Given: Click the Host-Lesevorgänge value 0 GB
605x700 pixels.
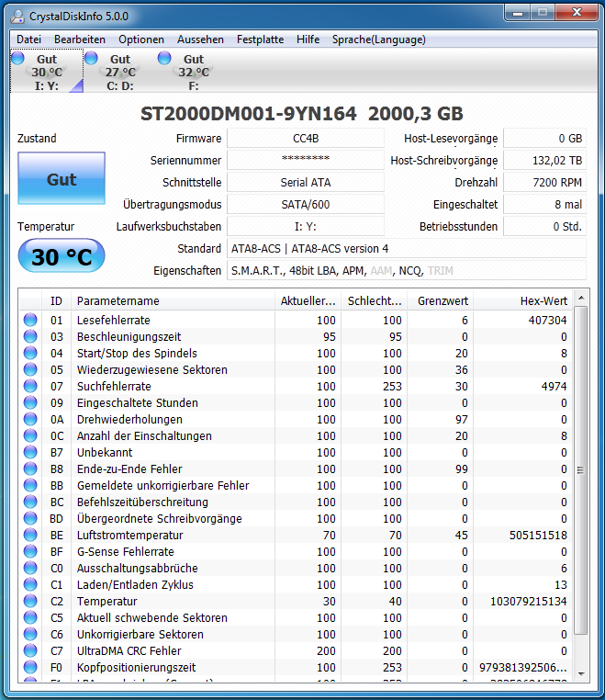Looking at the screenshot, I should point(544,139).
